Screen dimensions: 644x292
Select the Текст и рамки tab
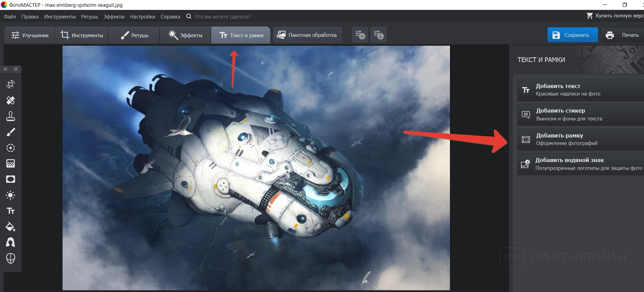click(241, 35)
